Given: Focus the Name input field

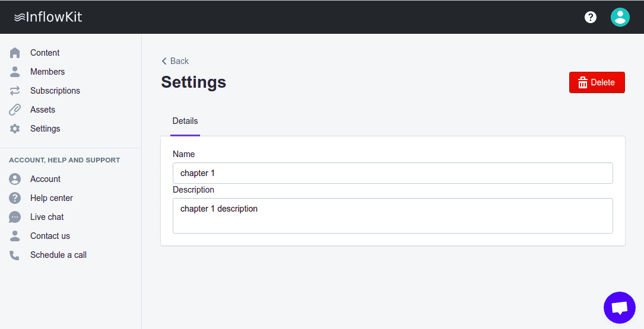Looking at the screenshot, I should coord(392,173).
